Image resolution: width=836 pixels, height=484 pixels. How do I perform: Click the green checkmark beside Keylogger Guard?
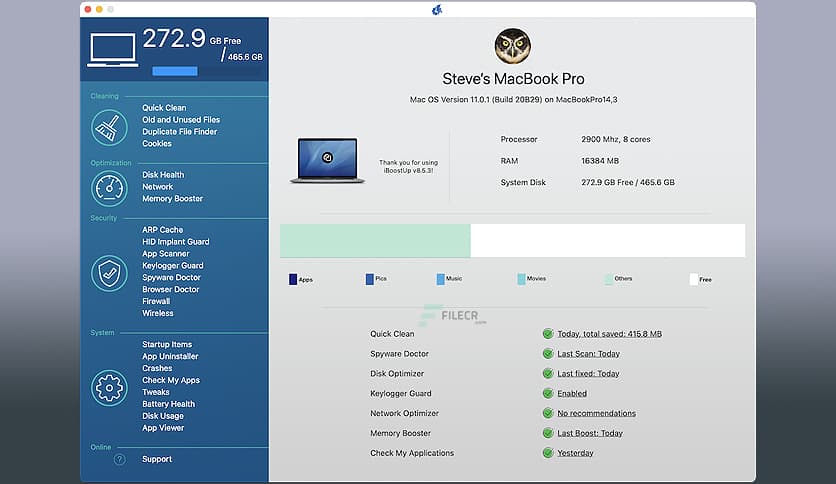[x=547, y=394]
